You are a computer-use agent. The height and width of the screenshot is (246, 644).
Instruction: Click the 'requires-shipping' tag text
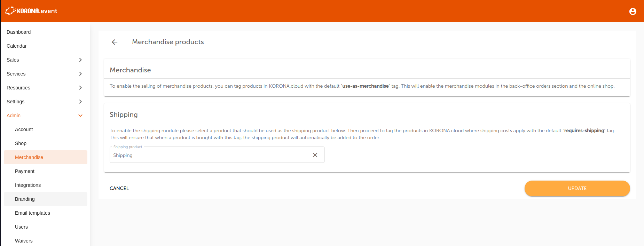pos(584,130)
